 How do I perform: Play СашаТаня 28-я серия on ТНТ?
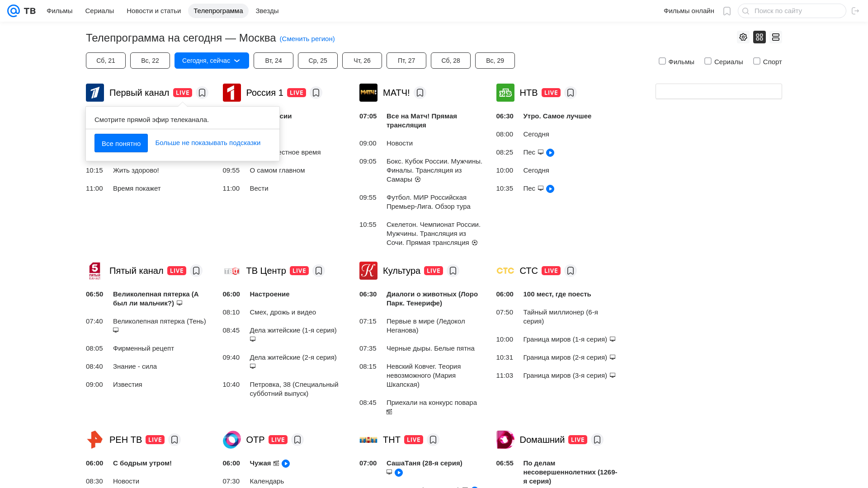399,473
